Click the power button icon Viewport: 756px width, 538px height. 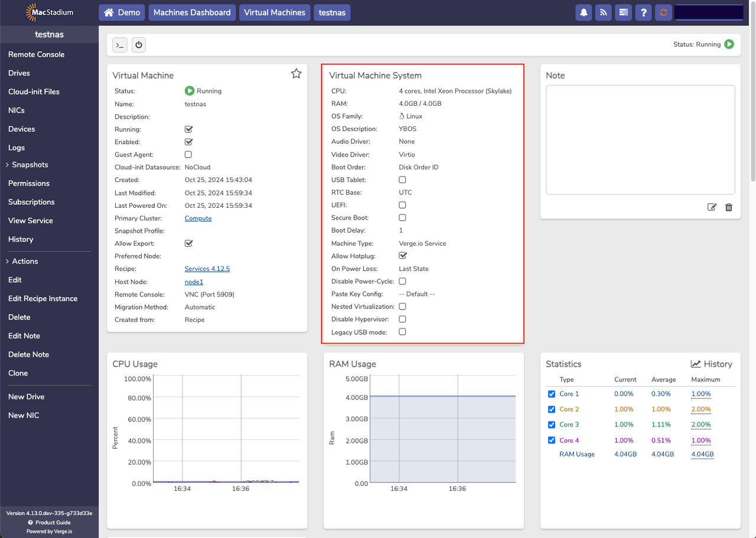139,44
